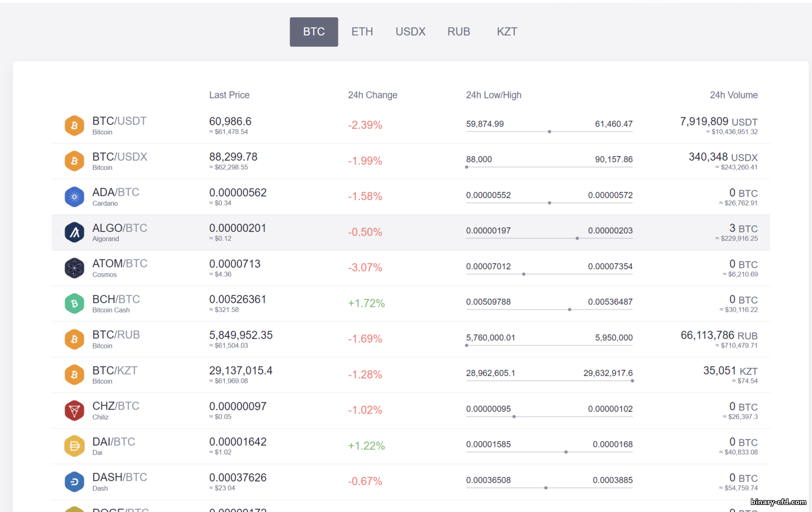This screenshot has height=512, width=812.
Task: Switch to the RUB market tab
Action: [x=459, y=32]
